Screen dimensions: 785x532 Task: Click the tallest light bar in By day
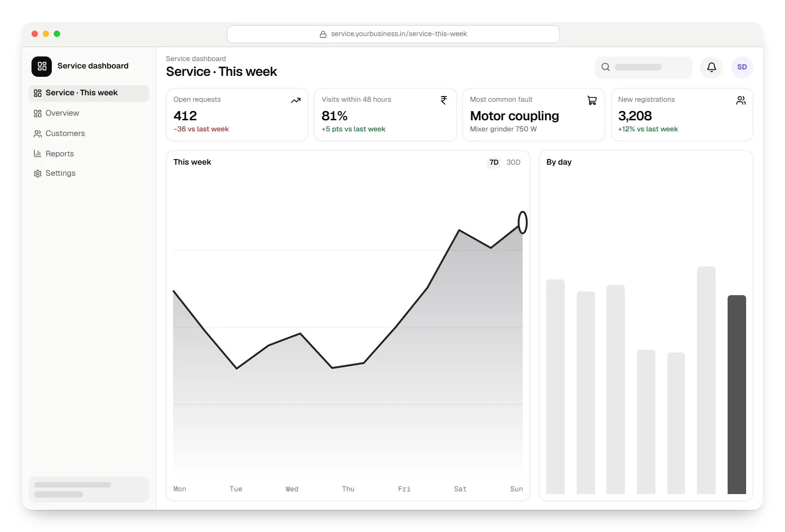click(706, 380)
